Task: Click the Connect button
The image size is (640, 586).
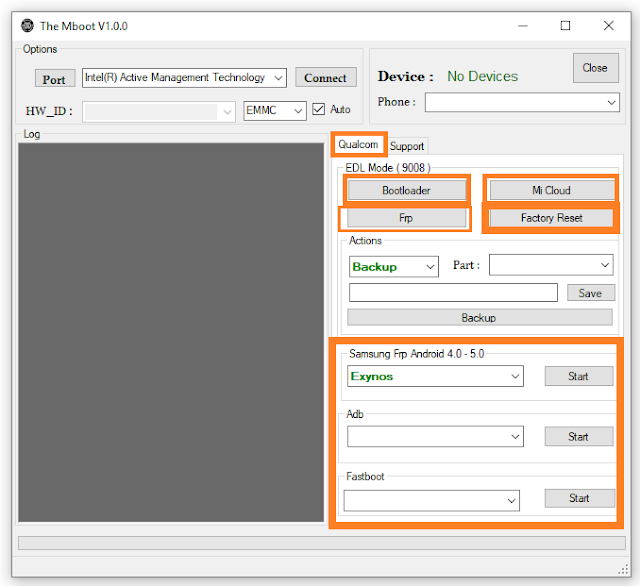Action: (326, 78)
